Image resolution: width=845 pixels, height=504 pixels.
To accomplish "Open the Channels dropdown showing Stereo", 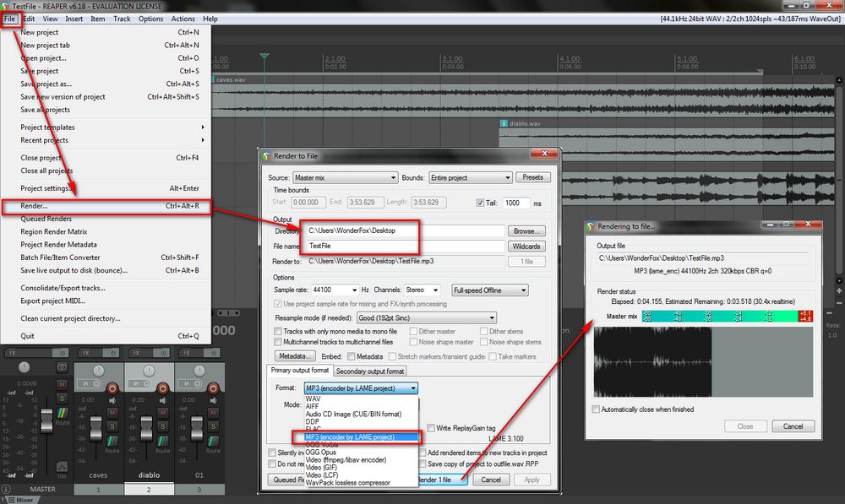I will pyautogui.click(x=422, y=290).
